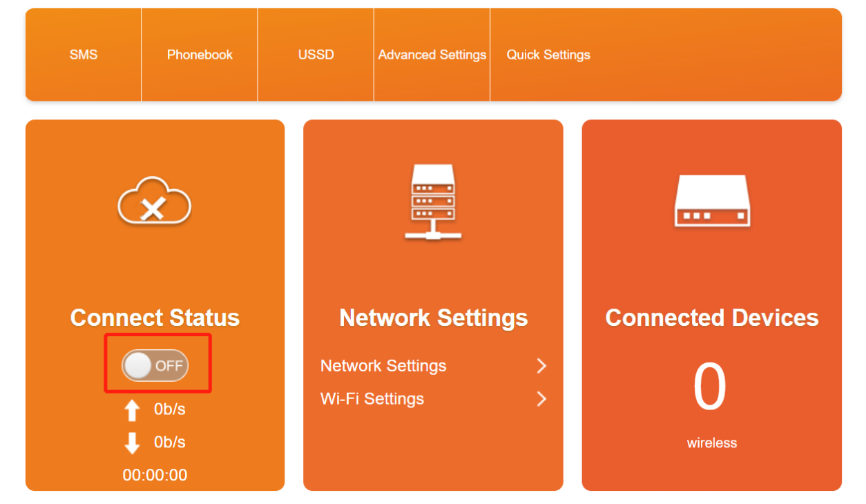Click the download speed arrow icon
866x504 pixels.
pyautogui.click(x=132, y=443)
